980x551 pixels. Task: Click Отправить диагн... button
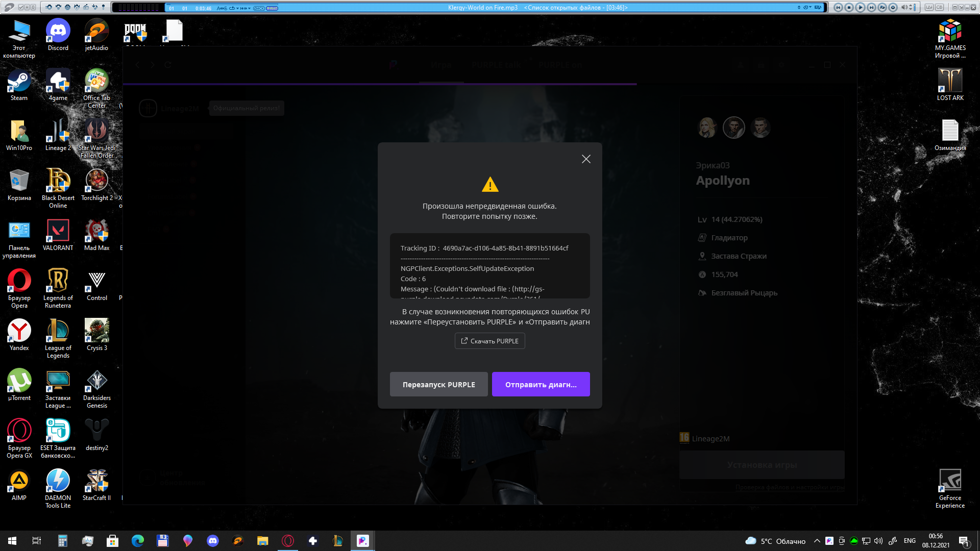(541, 384)
